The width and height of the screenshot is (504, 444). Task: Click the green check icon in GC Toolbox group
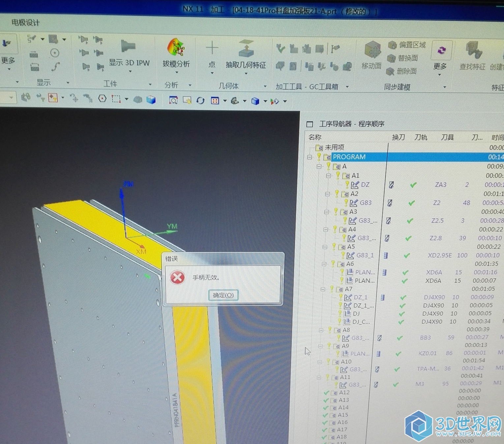click(281, 49)
